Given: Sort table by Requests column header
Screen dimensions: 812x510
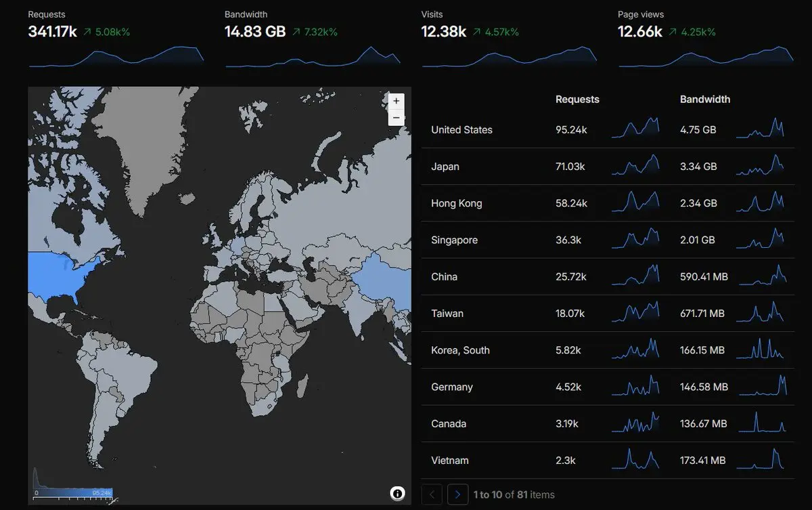Looking at the screenshot, I should (577, 99).
